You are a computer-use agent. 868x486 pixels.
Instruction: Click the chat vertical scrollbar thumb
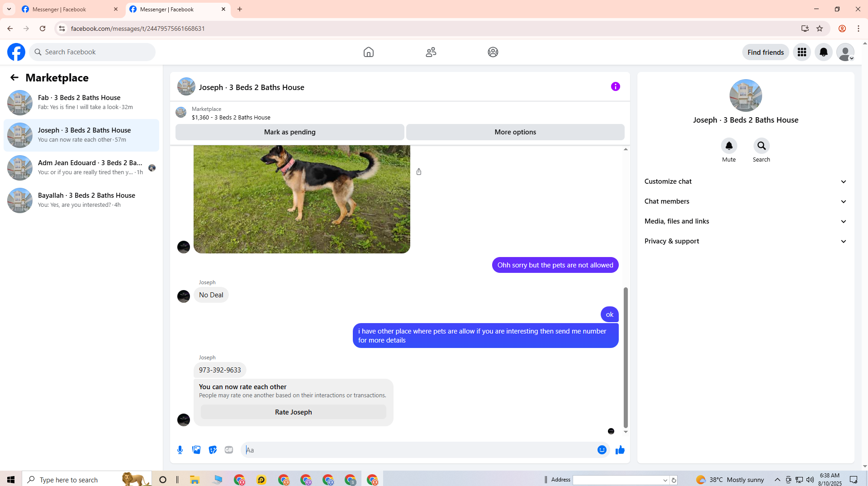[626, 357]
